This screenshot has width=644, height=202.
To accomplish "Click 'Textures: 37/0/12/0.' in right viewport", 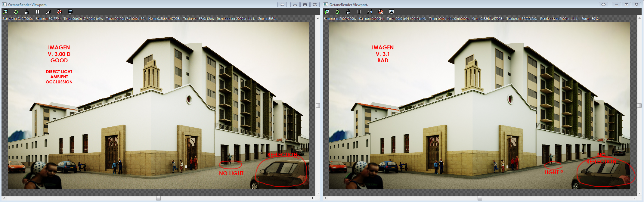I will (x=522, y=19).
